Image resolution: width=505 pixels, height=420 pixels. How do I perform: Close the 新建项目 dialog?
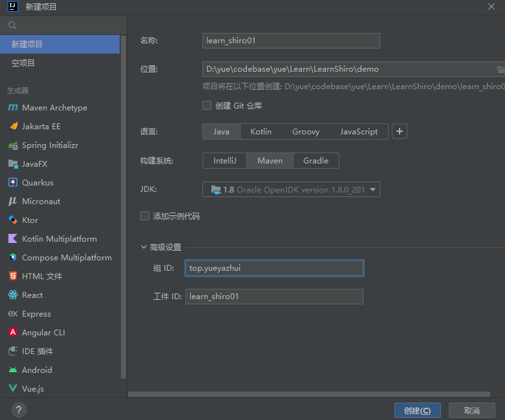click(x=491, y=6)
